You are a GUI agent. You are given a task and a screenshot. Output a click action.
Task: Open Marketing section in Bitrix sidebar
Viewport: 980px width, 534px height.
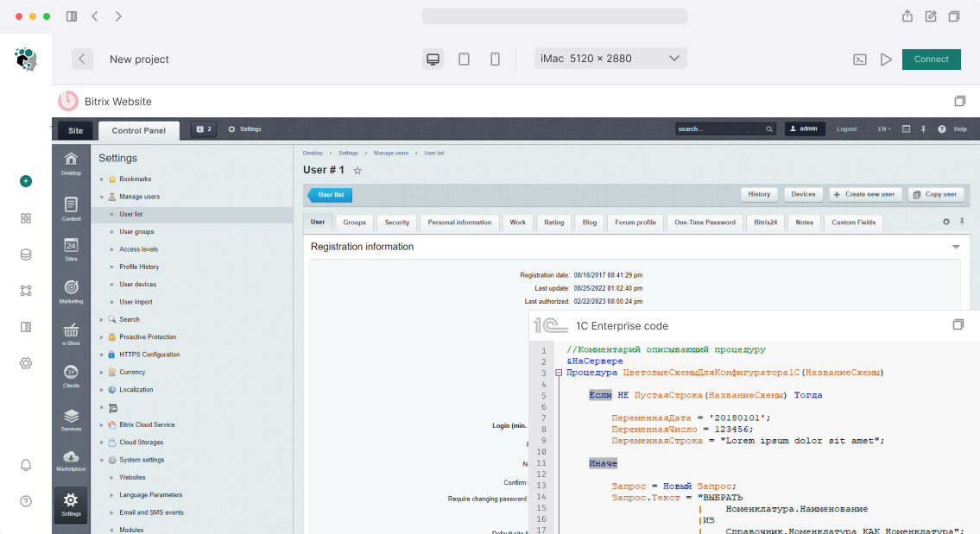(x=71, y=291)
